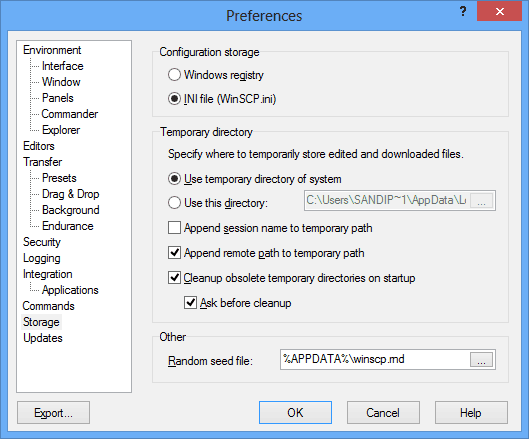Browse for temporary directory with ellipsis button

481,201
